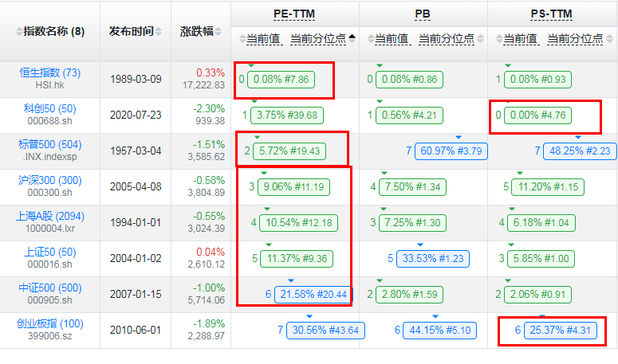Click sort arrows next to 发布时间

[159, 32]
